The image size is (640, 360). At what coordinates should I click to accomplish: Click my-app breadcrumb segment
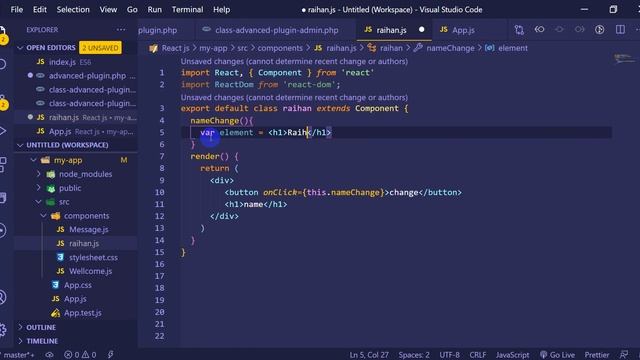pos(213,48)
